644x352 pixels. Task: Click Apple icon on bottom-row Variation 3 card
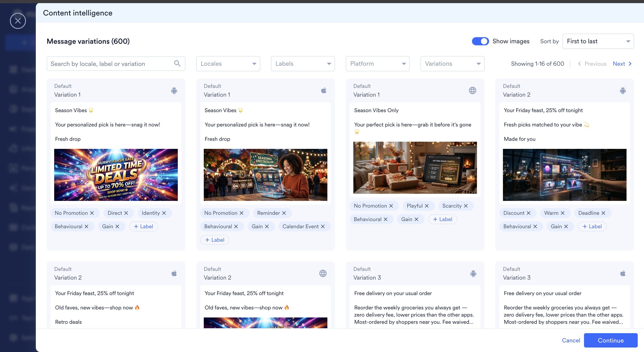coord(623,273)
